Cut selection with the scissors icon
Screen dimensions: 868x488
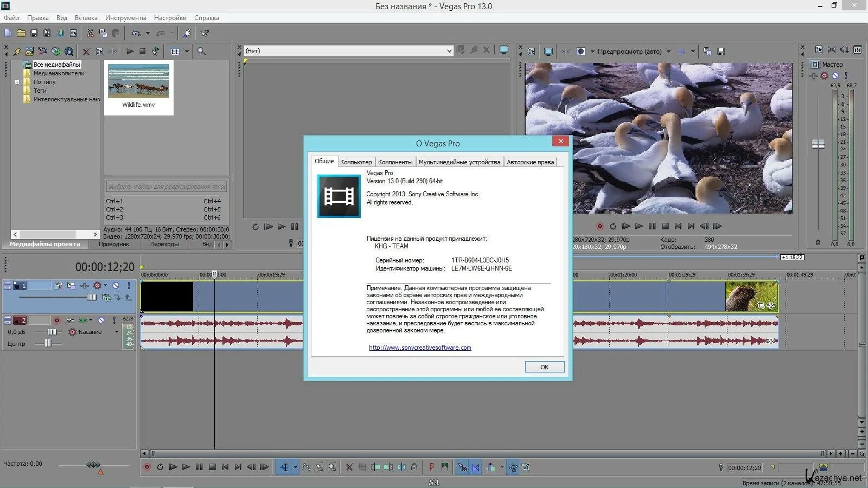coord(90,33)
